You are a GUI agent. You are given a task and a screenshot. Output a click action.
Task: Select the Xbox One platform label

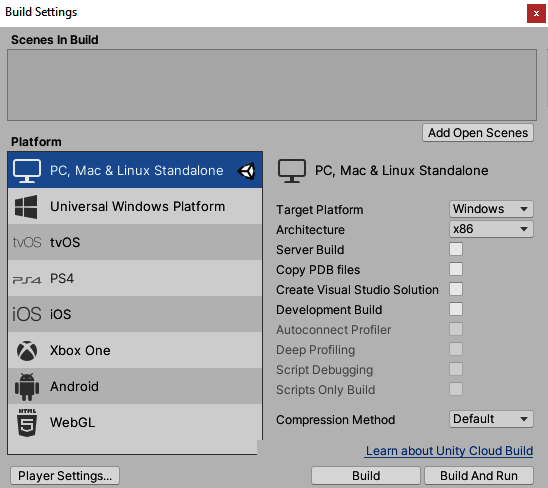coord(80,351)
